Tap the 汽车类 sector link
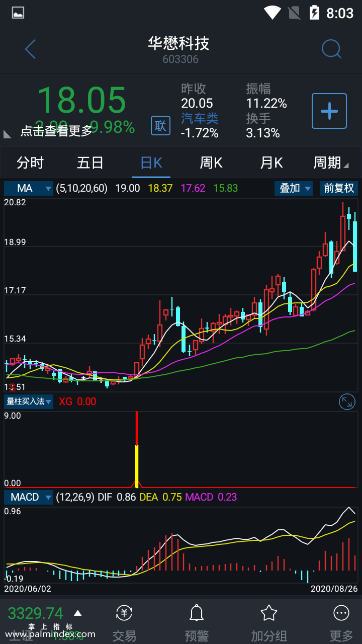Image resolution: width=362 pixels, height=644 pixels. tap(200, 118)
